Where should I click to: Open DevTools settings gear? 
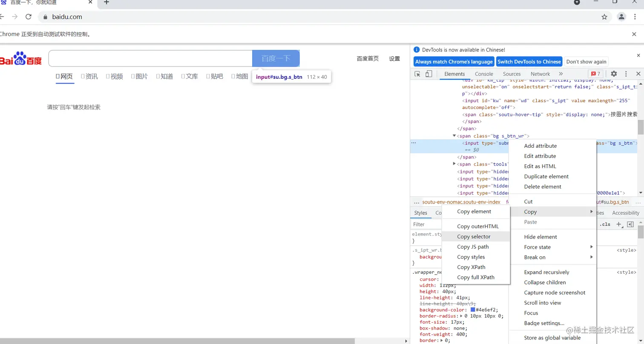(614, 74)
